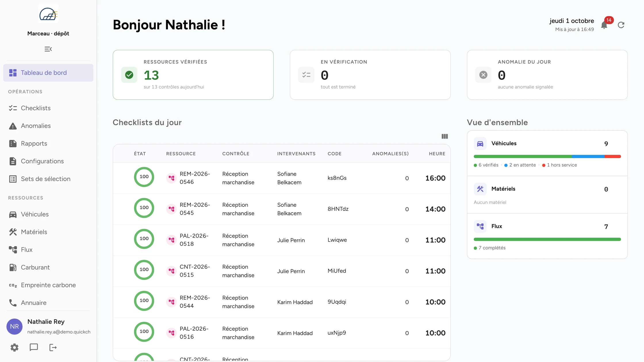The image size is (644, 362).
Task: Open table column display settings
Action: (444, 136)
